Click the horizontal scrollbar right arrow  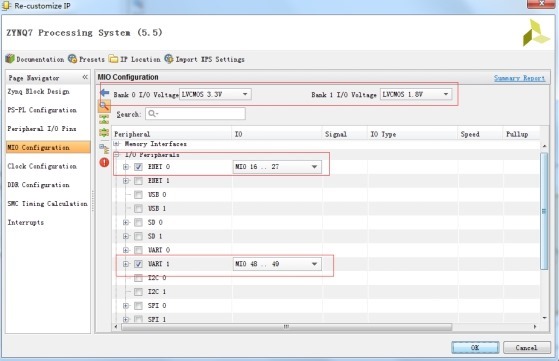(535, 326)
